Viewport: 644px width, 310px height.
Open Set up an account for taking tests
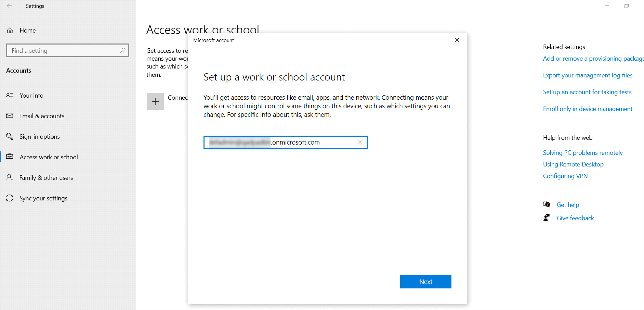coord(587,92)
